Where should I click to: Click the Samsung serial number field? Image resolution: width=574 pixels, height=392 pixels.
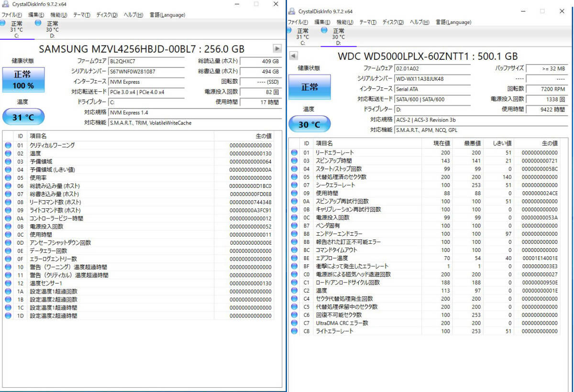(x=146, y=72)
